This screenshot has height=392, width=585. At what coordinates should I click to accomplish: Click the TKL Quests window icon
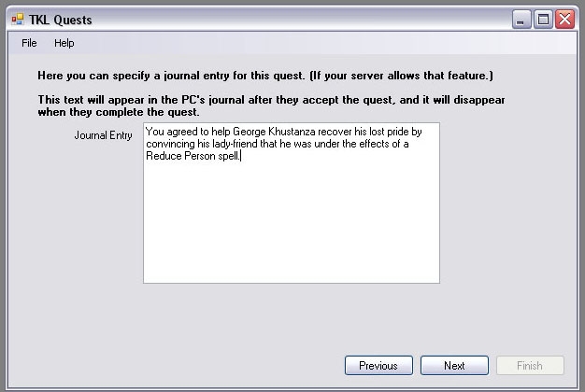(18, 20)
